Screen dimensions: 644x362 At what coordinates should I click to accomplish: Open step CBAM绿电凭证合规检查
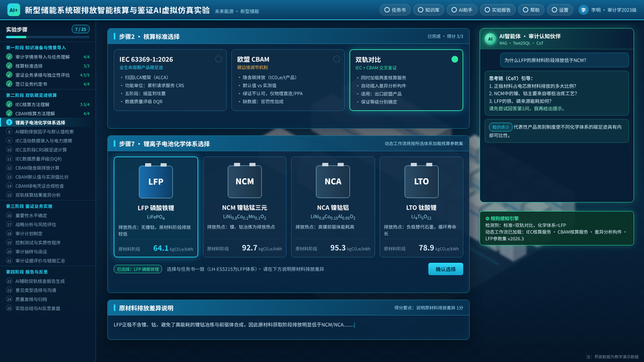pos(48,186)
